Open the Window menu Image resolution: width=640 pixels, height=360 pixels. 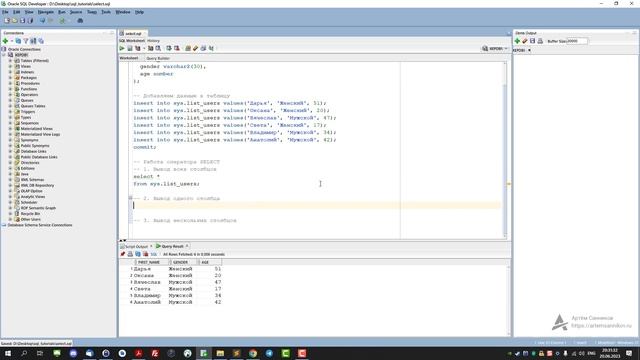click(x=123, y=12)
